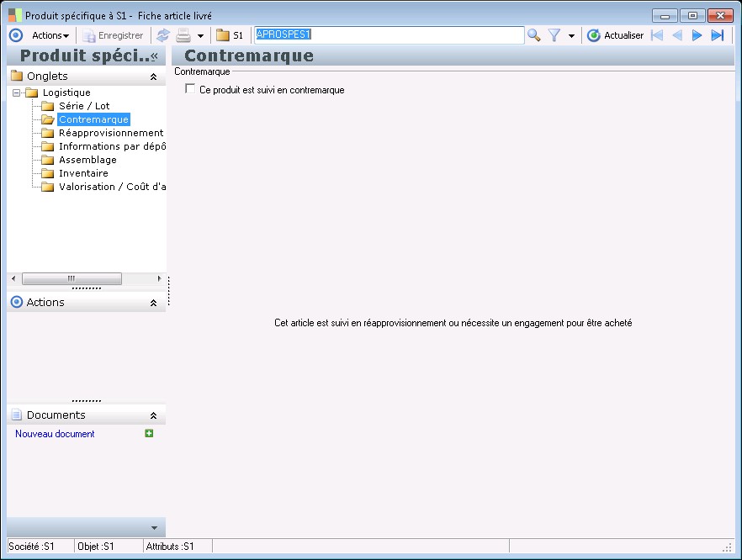Open the printer dropdown arrow
The width and height of the screenshot is (742, 560).
pyautogui.click(x=200, y=36)
